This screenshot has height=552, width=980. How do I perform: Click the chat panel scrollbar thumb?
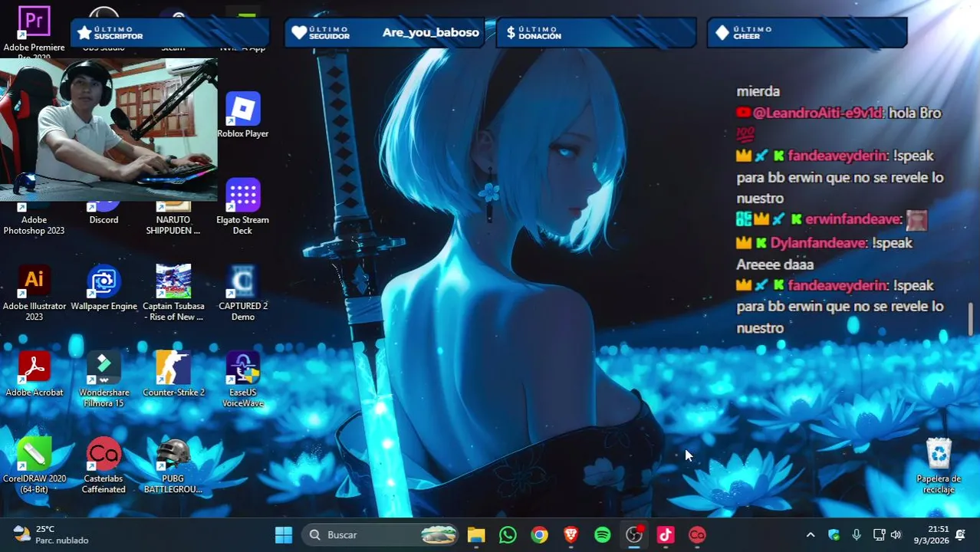tap(971, 319)
